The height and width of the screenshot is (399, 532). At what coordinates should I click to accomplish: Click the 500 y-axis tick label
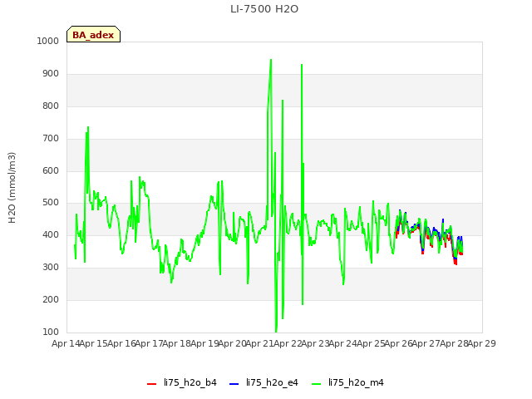(x=51, y=203)
